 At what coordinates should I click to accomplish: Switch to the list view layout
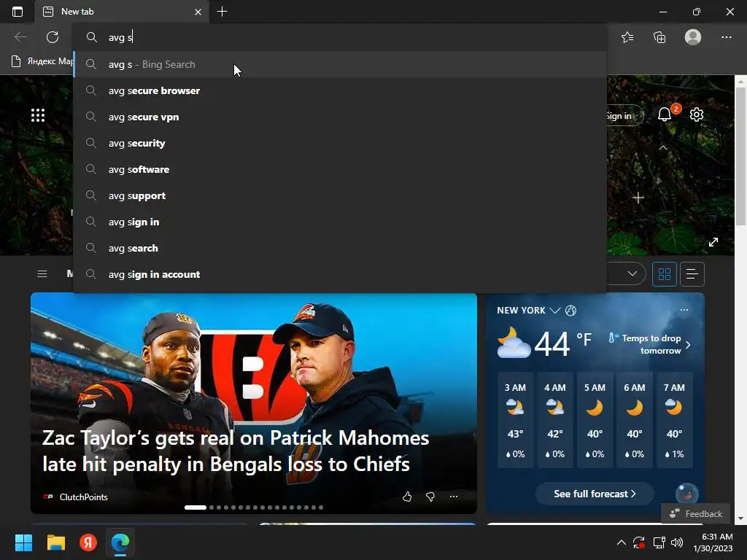pyautogui.click(x=692, y=274)
